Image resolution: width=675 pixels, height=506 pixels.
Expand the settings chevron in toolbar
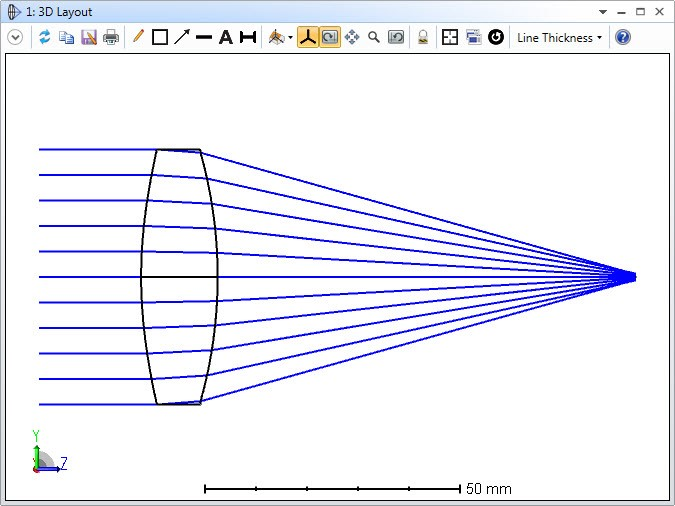15,37
